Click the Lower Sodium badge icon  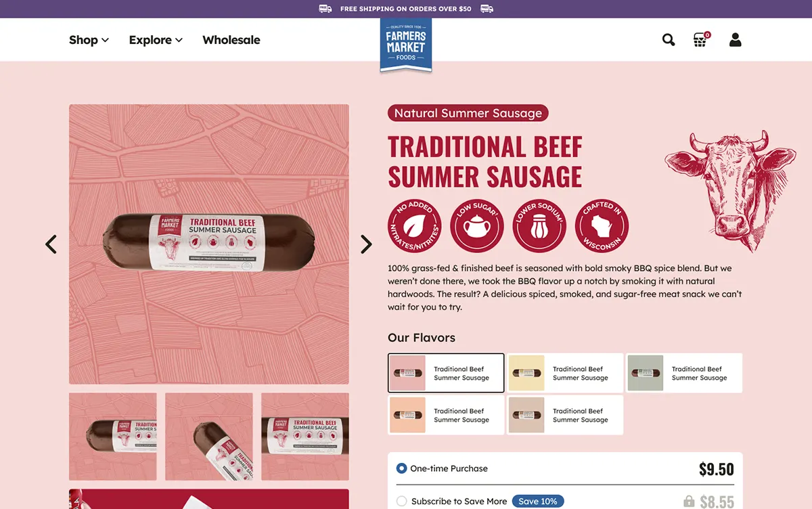click(539, 225)
